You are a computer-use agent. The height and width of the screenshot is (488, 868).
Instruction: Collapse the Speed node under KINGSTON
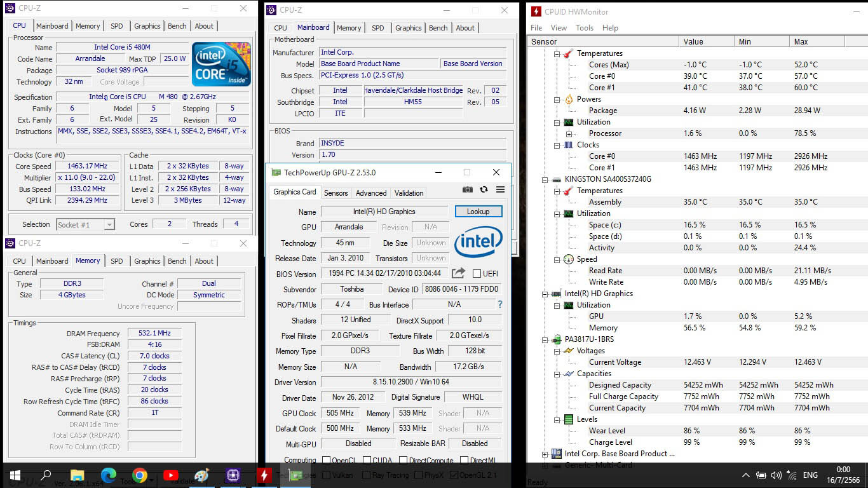(x=557, y=259)
